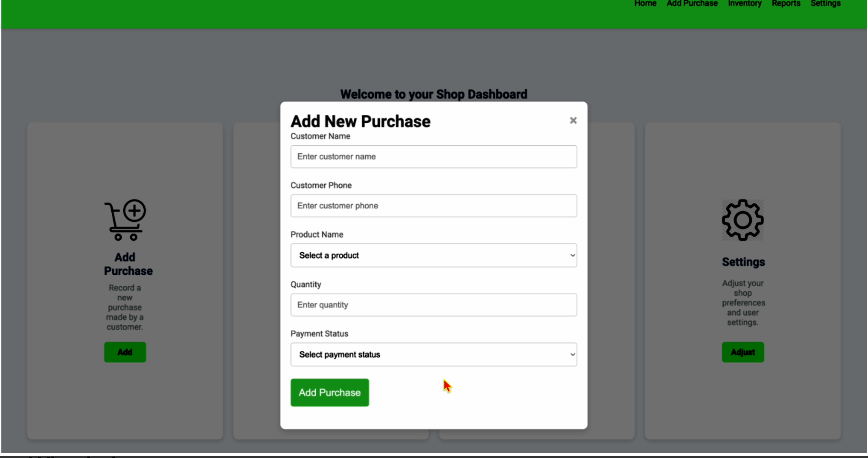Click into the Enter quantity field
This screenshot has height=458, width=868.
433,305
